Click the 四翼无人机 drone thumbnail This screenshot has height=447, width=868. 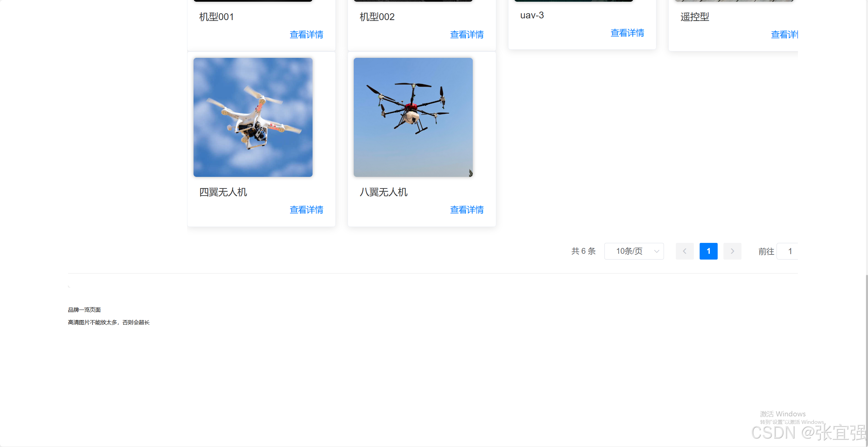[x=253, y=117]
